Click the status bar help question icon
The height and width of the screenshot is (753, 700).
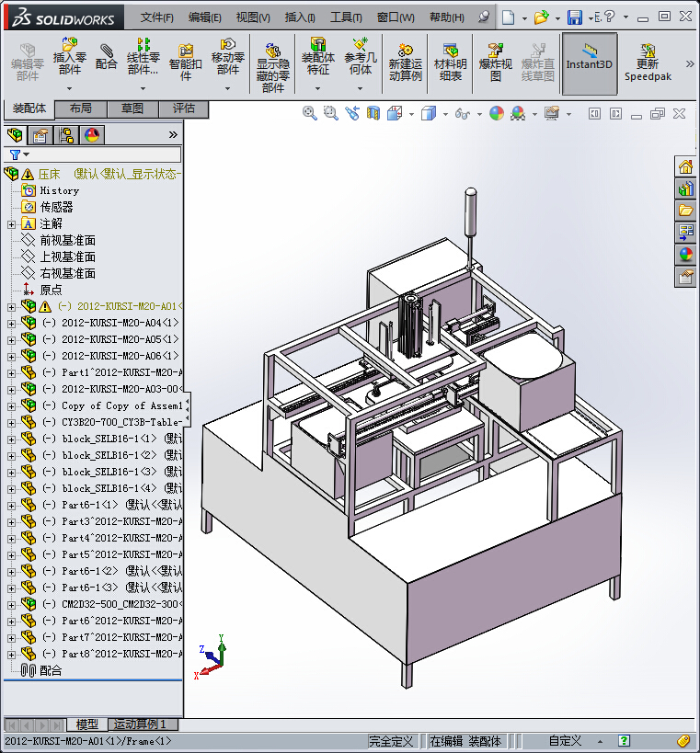624,741
